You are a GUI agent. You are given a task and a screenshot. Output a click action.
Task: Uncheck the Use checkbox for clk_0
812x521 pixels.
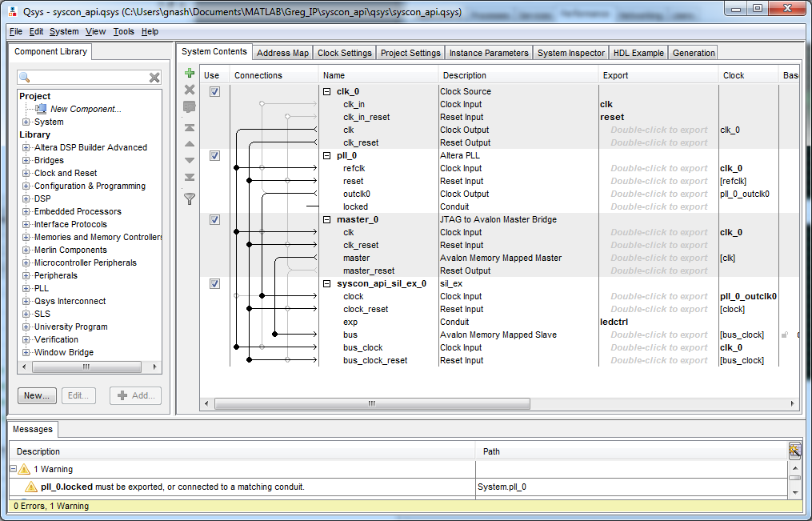click(214, 92)
